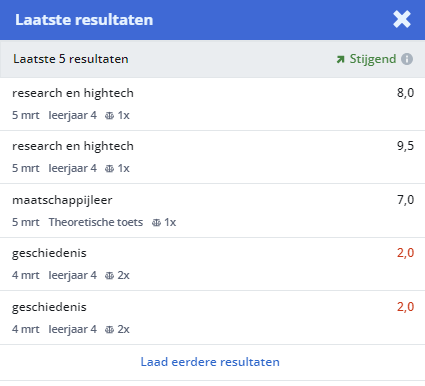Click weight scale icon in last geschiedenis row
Image resolution: width=425 pixels, height=386 pixels.
point(109,330)
